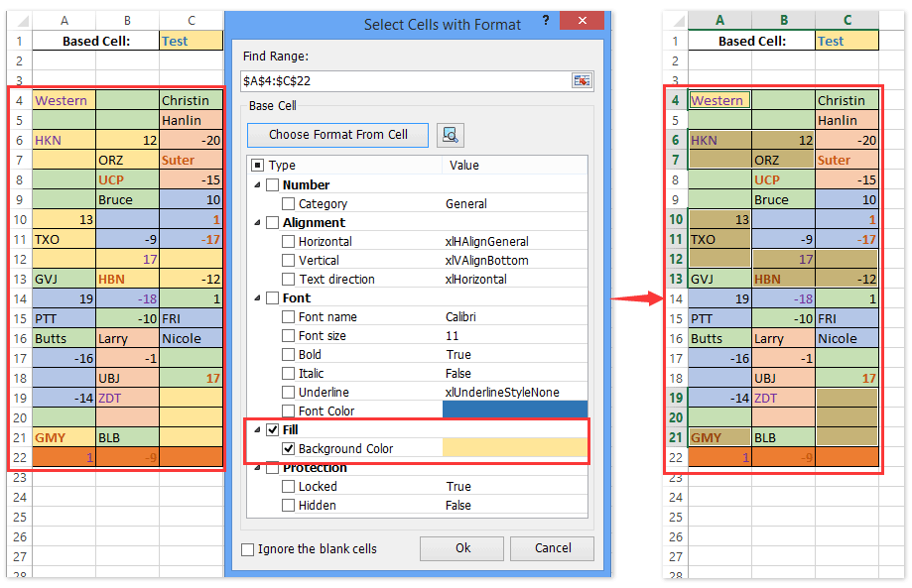Check the Locked checkbox
The width and height of the screenshot is (912, 588).
point(288,486)
